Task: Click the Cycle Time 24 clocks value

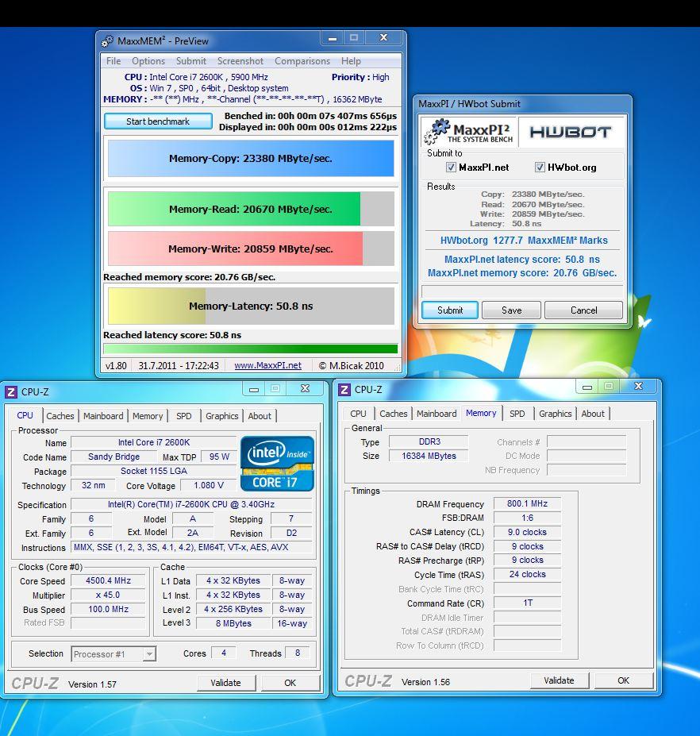Action: coord(527,575)
